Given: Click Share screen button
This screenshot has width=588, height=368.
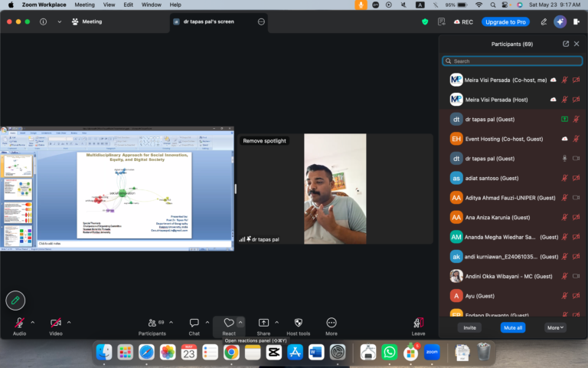Looking at the screenshot, I should (x=263, y=326).
